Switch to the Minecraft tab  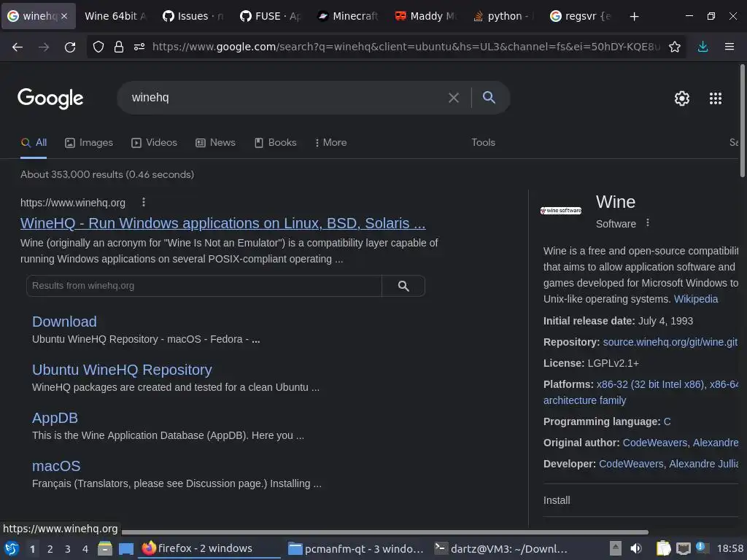pos(348,16)
